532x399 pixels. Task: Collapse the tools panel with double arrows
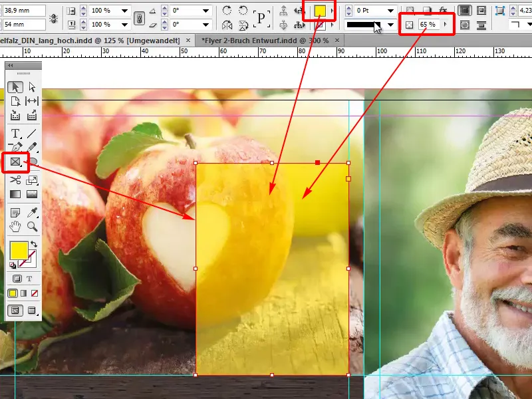[10, 65]
